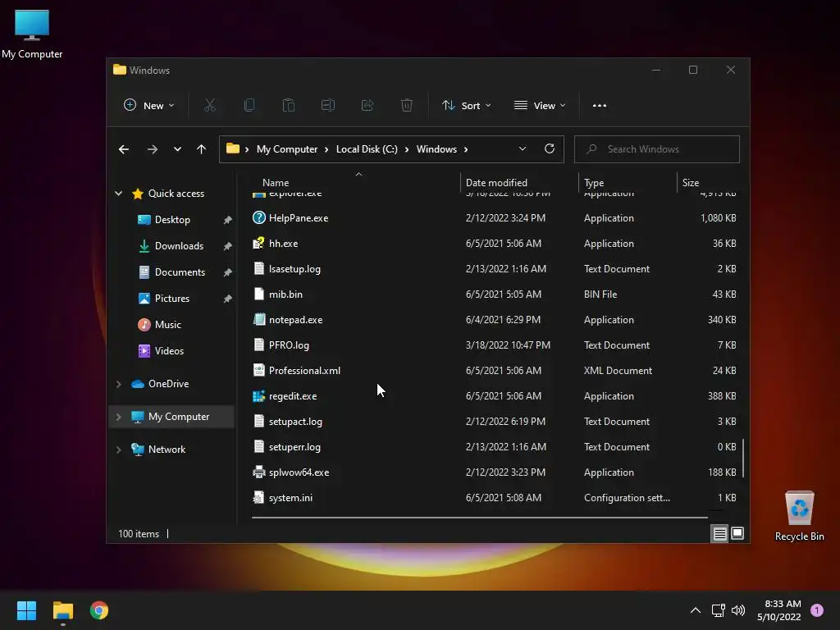Launch Google Chrome from the taskbar
The height and width of the screenshot is (630, 840).
click(x=99, y=610)
